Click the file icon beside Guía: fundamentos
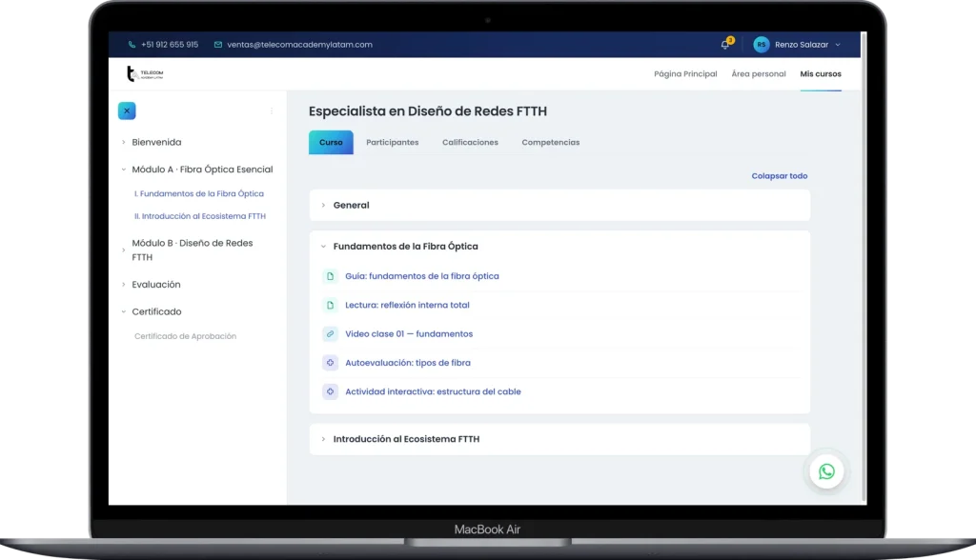Screen dimensions: 976x560 (x=330, y=276)
